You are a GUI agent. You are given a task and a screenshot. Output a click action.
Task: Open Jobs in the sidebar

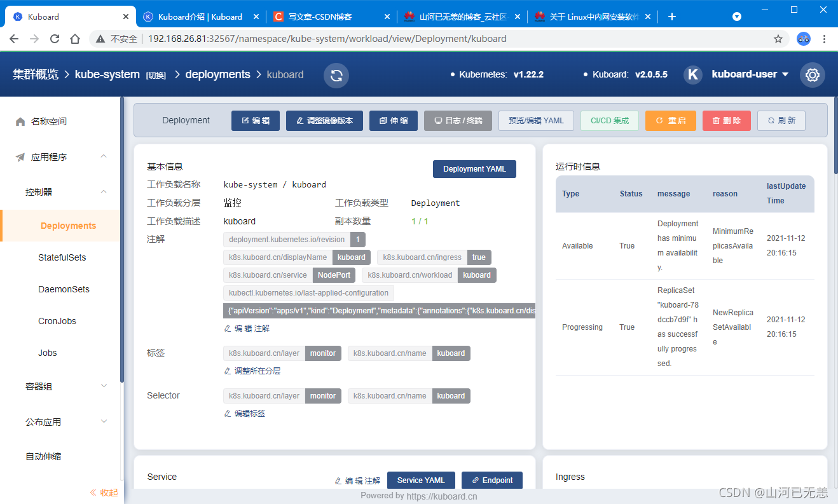(48, 353)
